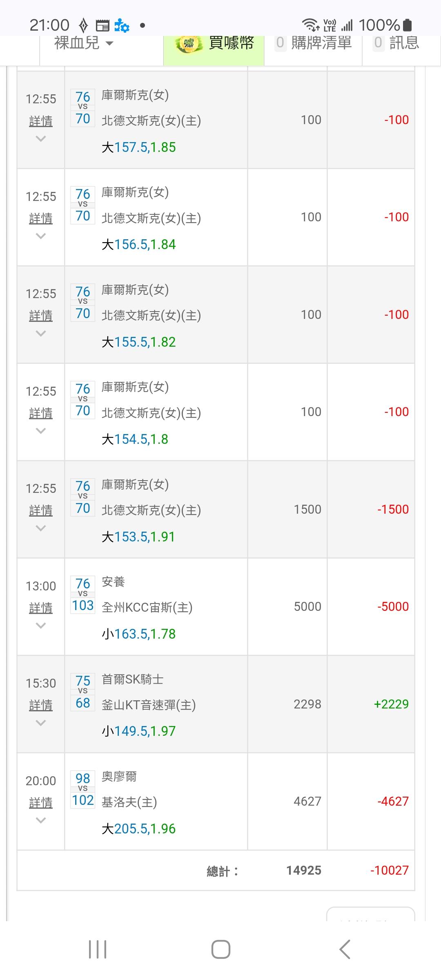
Task: Tap the Android home button
Action: coord(220,949)
